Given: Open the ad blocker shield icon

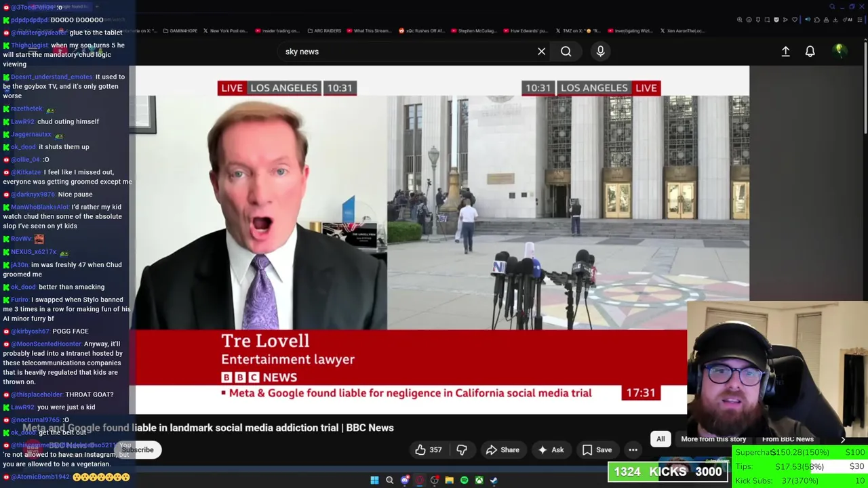Looking at the screenshot, I should tap(776, 20).
